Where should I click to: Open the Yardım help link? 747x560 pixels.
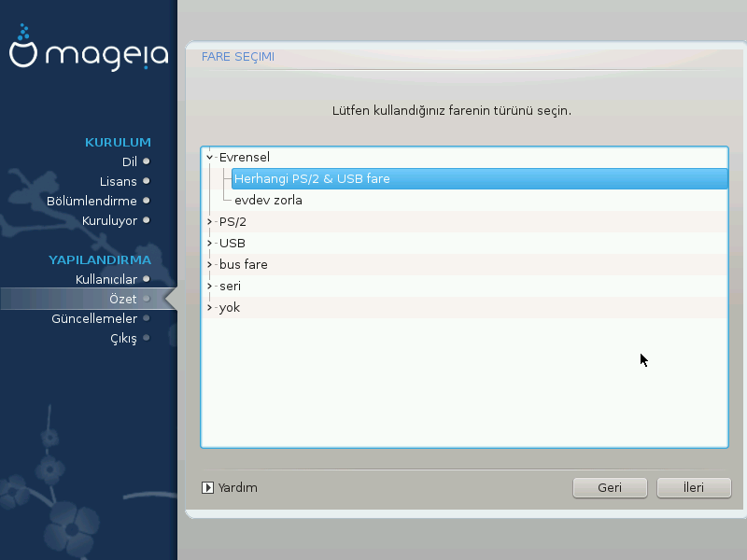237,487
